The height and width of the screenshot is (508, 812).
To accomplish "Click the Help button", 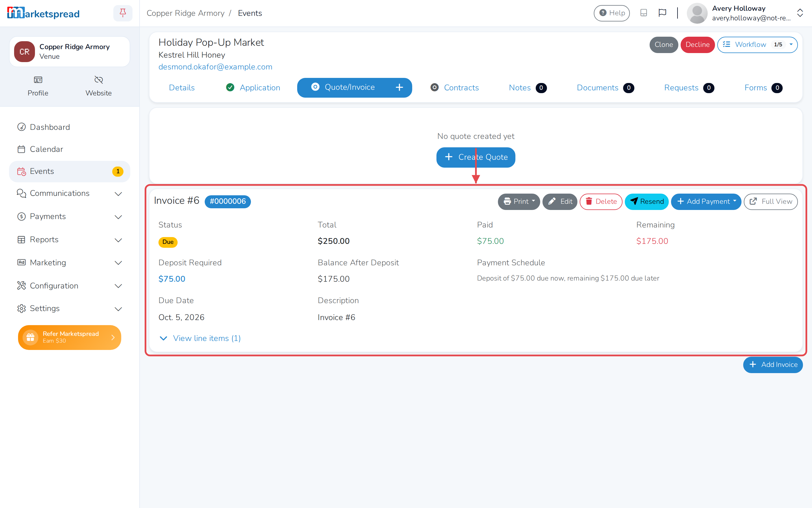I will (612, 13).
